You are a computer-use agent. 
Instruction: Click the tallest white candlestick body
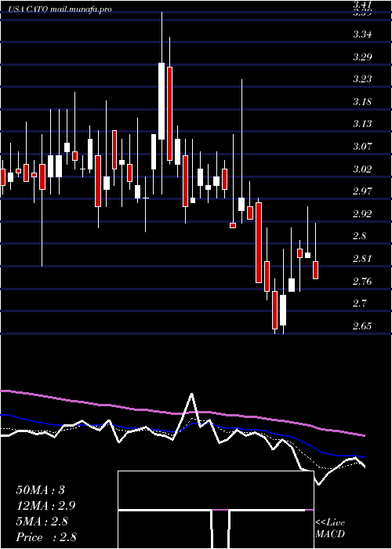coord(162,101)
